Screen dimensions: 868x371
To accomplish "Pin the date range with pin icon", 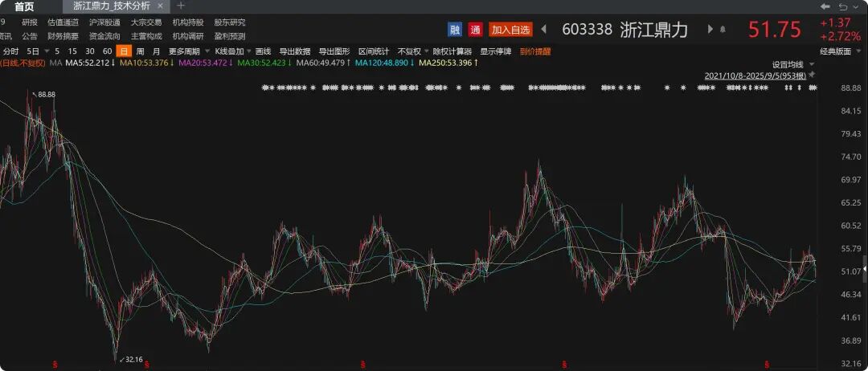I will [x=812, y=75].
